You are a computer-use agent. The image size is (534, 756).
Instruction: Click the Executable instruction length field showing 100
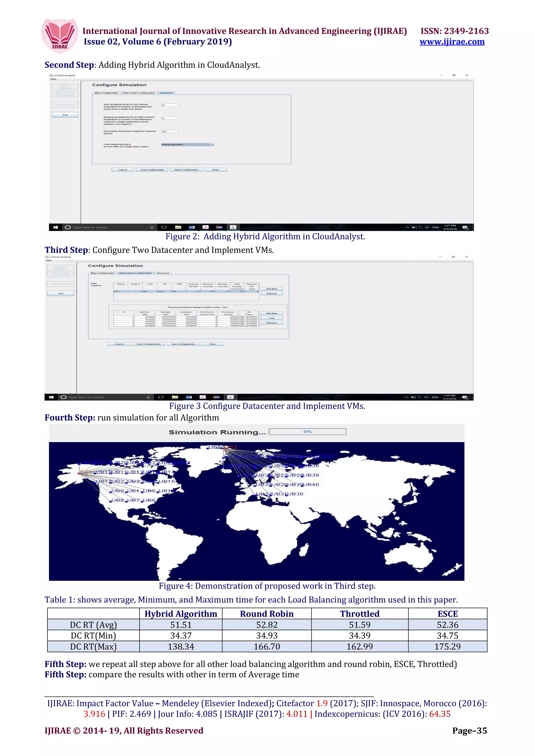(x=170, y=131)
